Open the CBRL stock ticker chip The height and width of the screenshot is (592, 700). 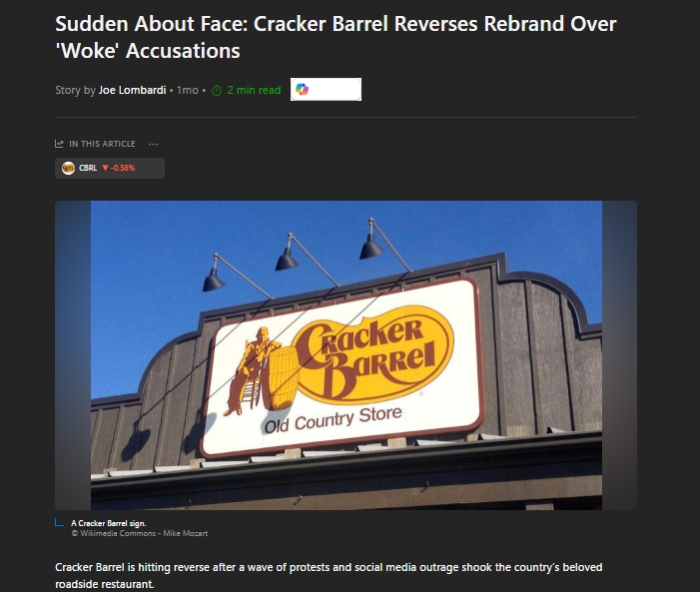point(110,169)
